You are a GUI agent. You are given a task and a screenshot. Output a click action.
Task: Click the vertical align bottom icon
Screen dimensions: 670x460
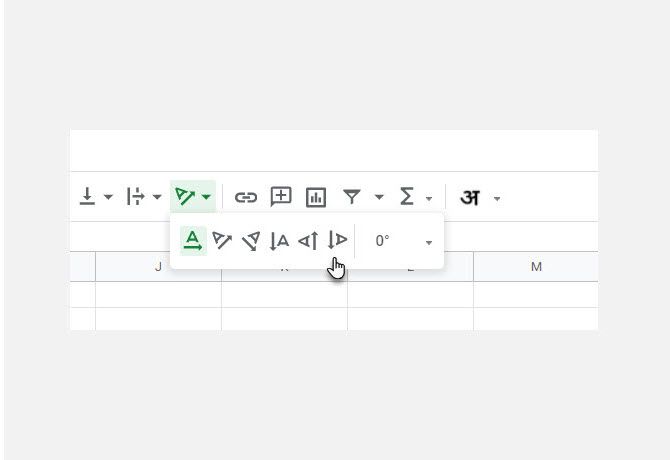87,196
